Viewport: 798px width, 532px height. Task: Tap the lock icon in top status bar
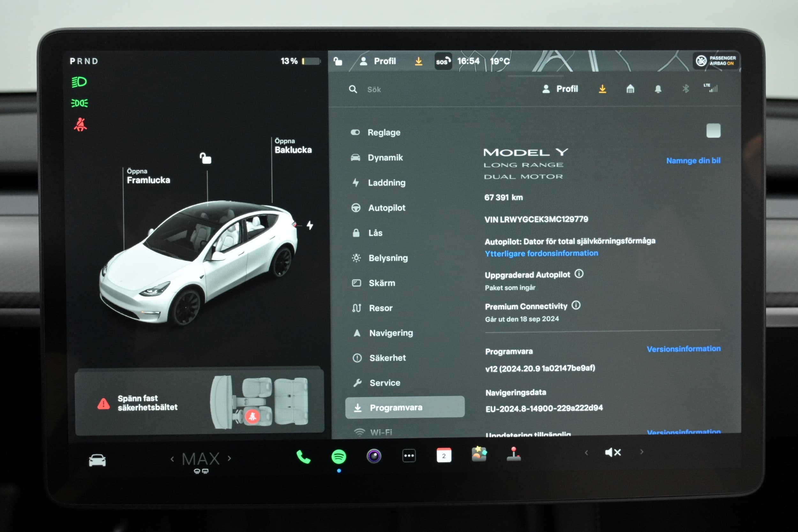tap(338, 61)
